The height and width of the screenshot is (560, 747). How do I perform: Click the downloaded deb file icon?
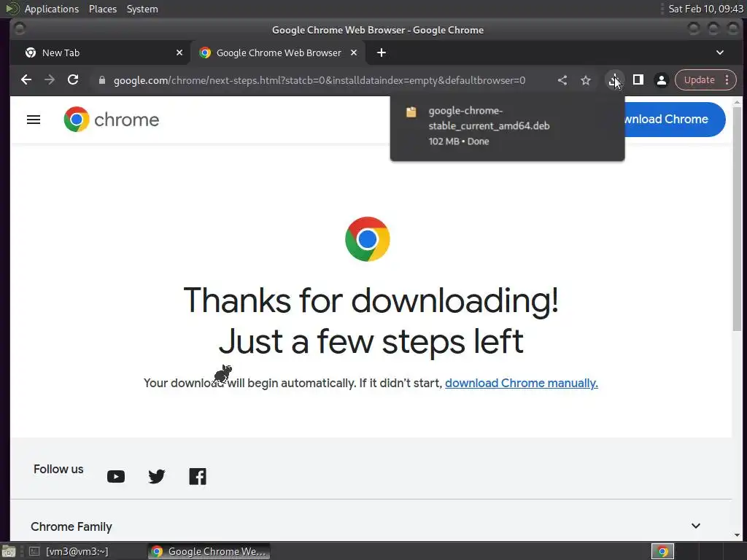coord(411,112)
